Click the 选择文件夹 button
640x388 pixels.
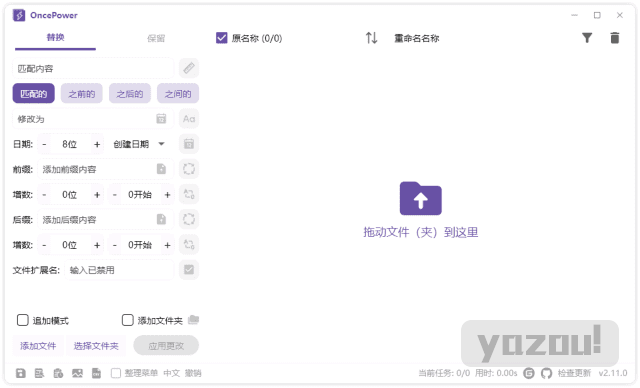click(x=96, y=346)
